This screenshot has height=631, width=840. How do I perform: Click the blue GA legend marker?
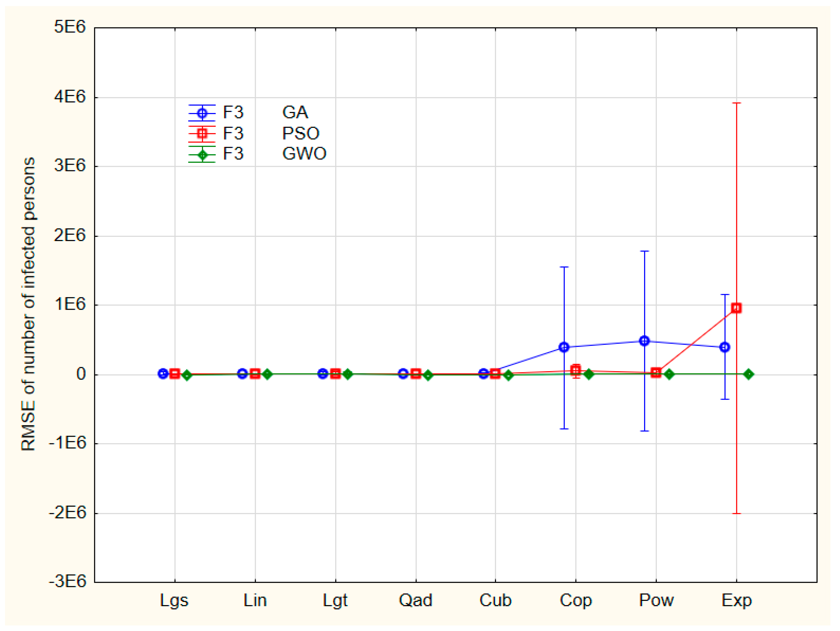202,113
